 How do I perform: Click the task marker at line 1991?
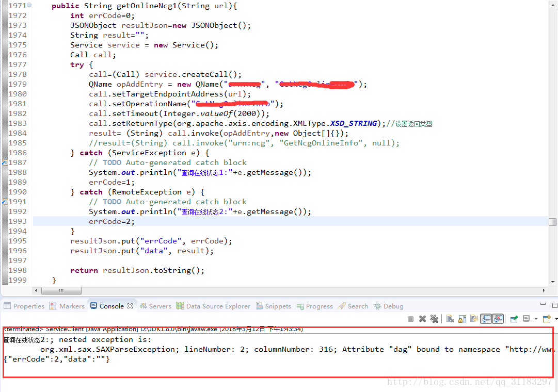click(5, 201)
